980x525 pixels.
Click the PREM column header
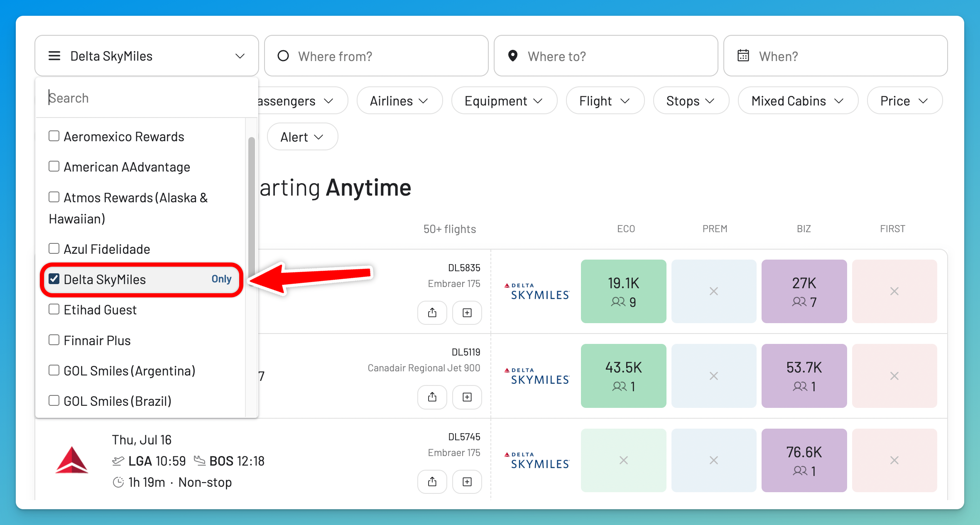(x=715, y=229)
